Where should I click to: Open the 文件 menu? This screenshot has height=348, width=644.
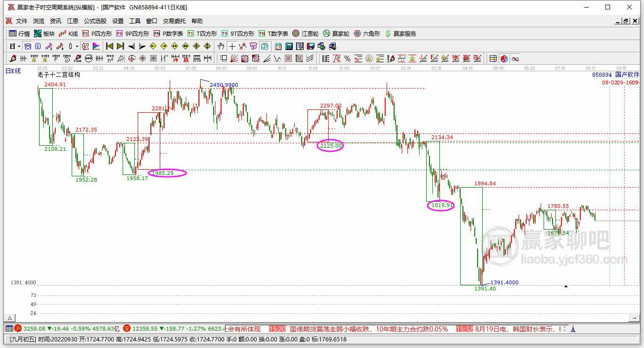22,21
